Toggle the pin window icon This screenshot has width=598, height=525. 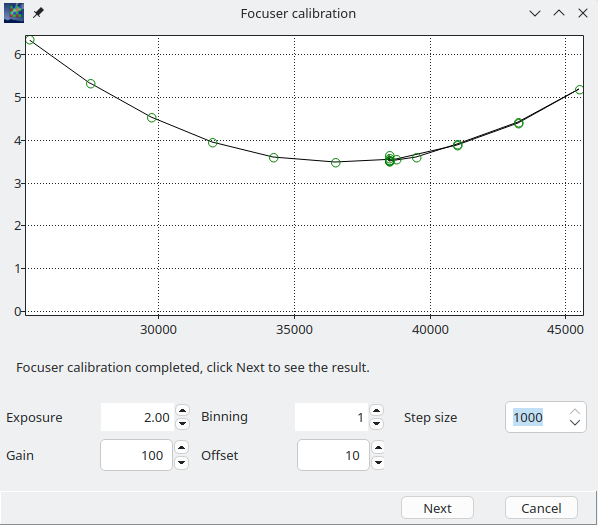[38, 13]
